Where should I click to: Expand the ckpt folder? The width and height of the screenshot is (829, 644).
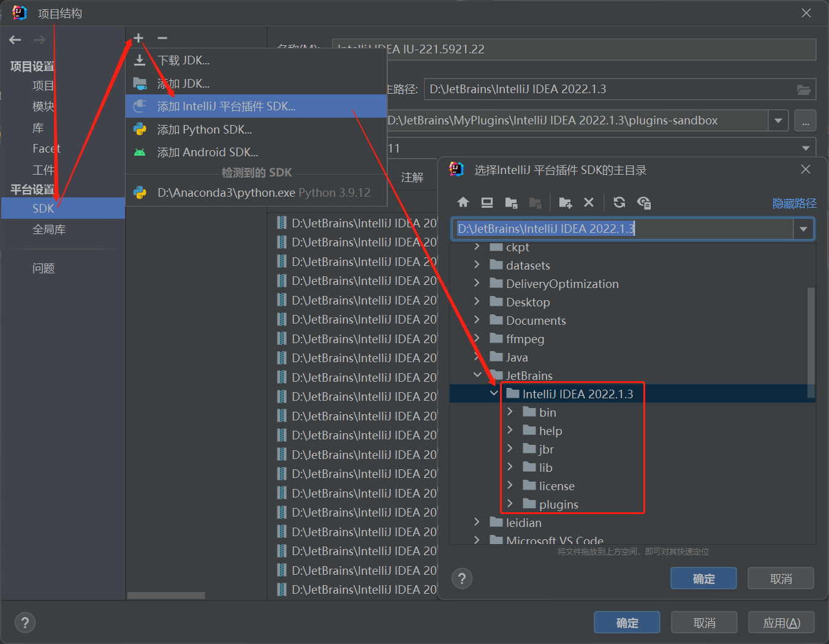pyautogui.click(x=477, y=247)
